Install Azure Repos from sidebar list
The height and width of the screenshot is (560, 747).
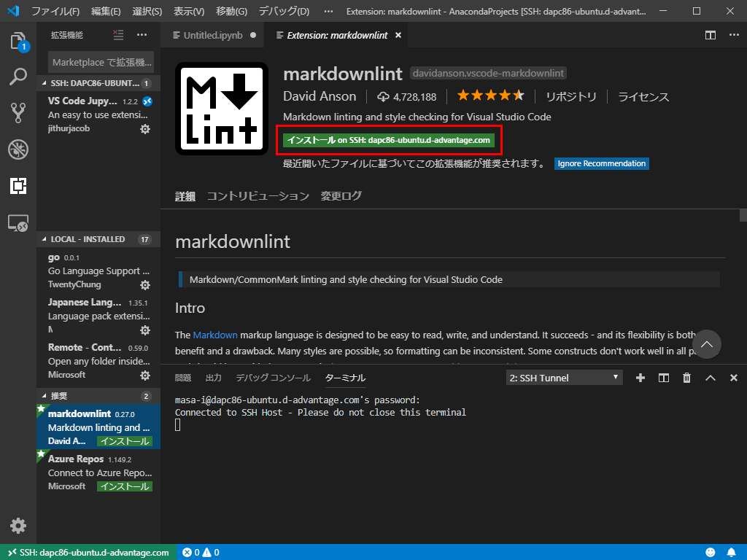click(x=124, y=486)
